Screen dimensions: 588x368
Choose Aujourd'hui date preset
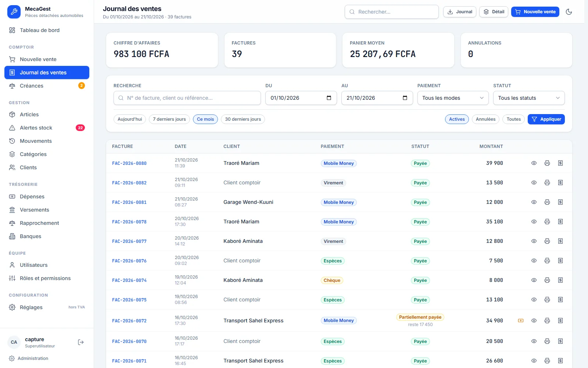tap(130, 119)
